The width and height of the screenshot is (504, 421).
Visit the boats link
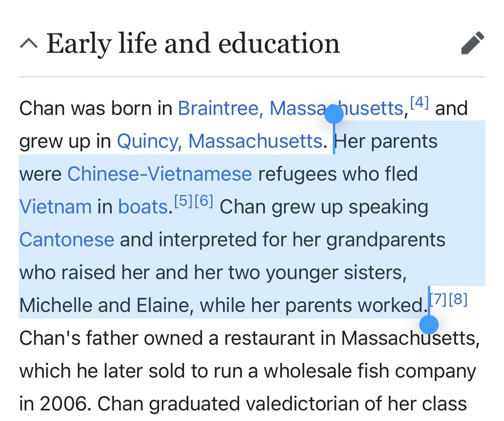[143, 207]
